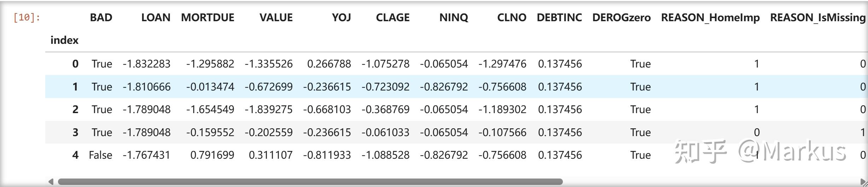868x187 pixels.
Task: Click the left scroll arrow below the table
Action: pyautogui.click(x=51, y=182)
